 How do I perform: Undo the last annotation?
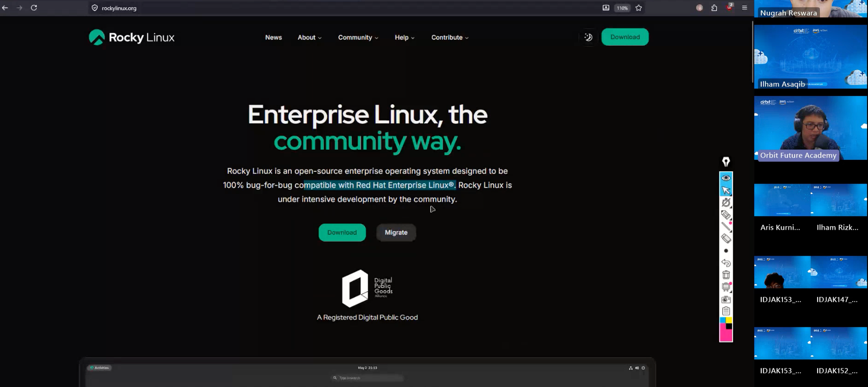(726, 262)
